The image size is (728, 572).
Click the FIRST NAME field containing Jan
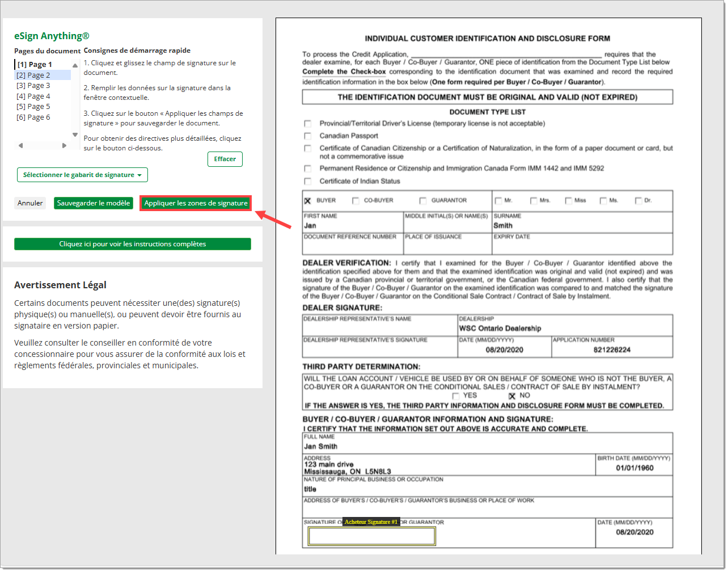[x=353, y=222]
